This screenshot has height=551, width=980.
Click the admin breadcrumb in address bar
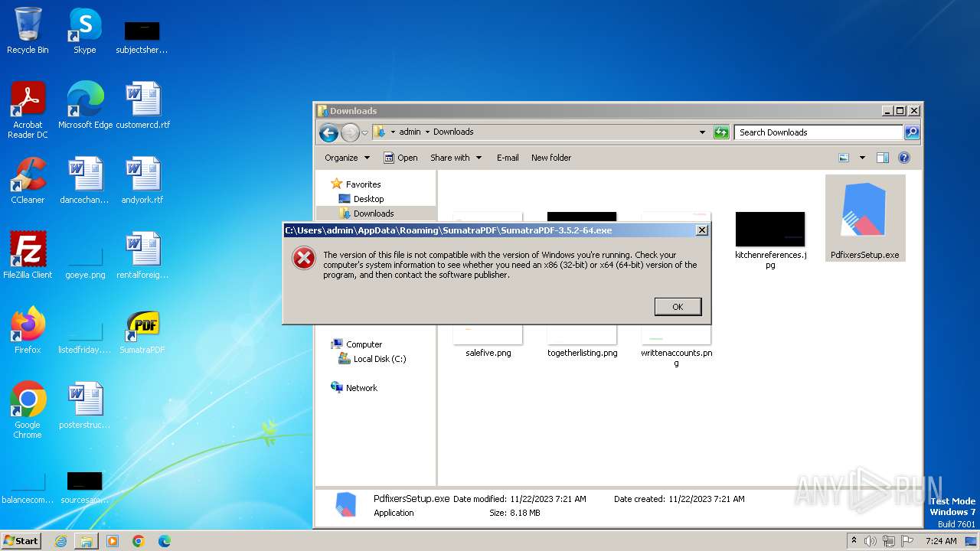pyautogui.click(x=410, y=132)
